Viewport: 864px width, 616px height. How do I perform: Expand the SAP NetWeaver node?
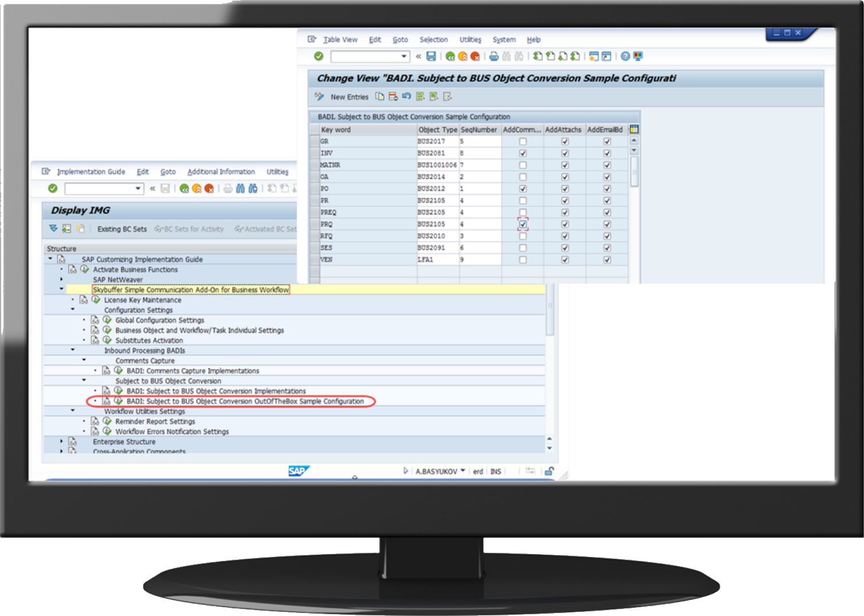pos(61,279)
